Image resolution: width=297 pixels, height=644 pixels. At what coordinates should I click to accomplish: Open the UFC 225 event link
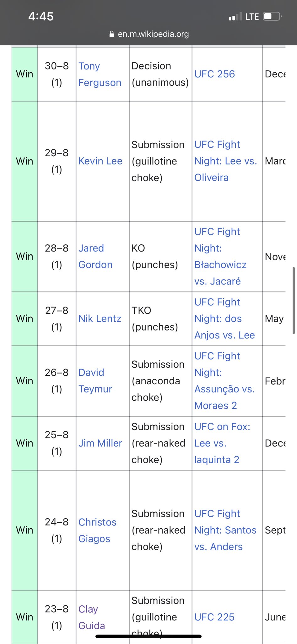click(214, 617)
